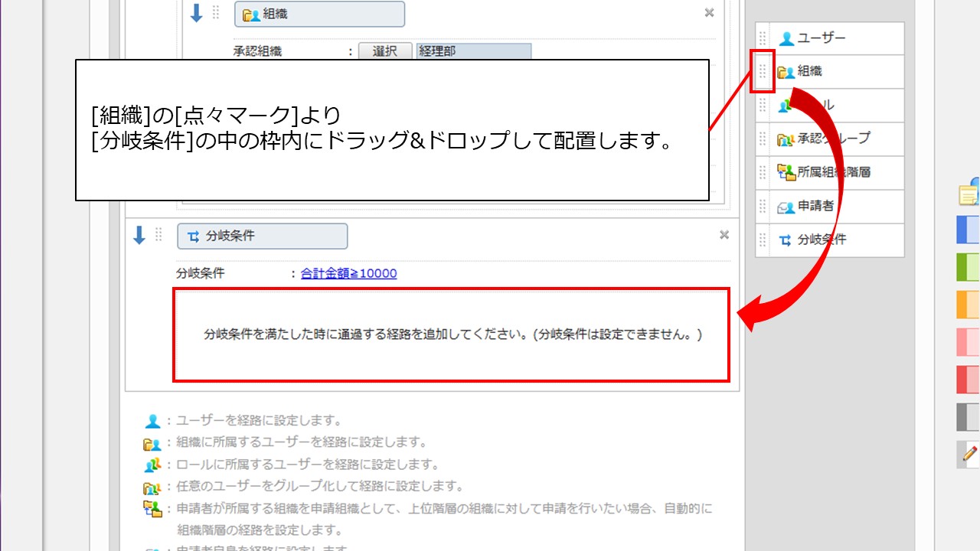980x551 pixels.
Task: Pick the green color swatch
Action: point(969,267)
